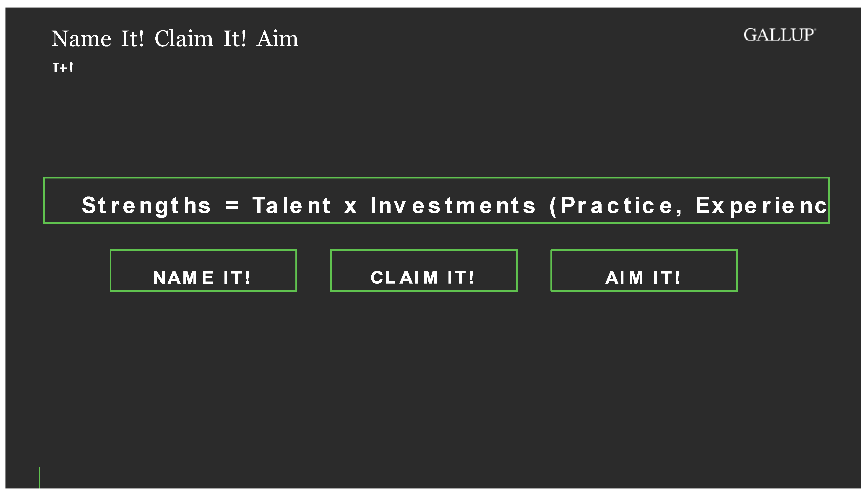This screenshot has height=496, width=868.
Task: Select the AIM IT! box
Action: (644, 271)
